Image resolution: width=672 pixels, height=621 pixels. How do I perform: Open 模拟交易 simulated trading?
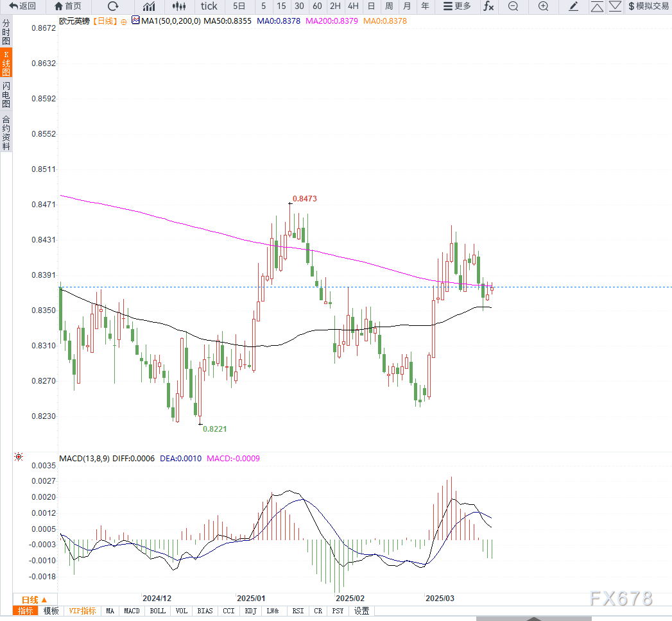(648, 6)
